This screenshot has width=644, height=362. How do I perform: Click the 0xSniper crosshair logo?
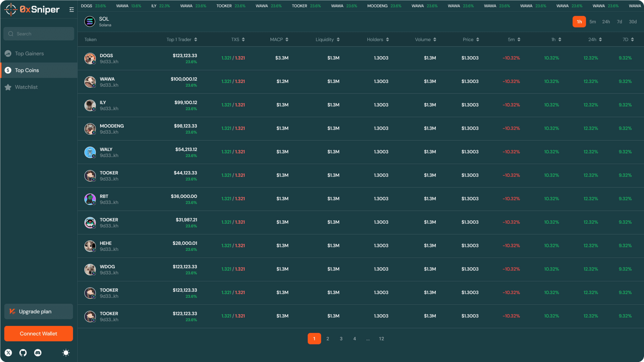pos(11,9)
